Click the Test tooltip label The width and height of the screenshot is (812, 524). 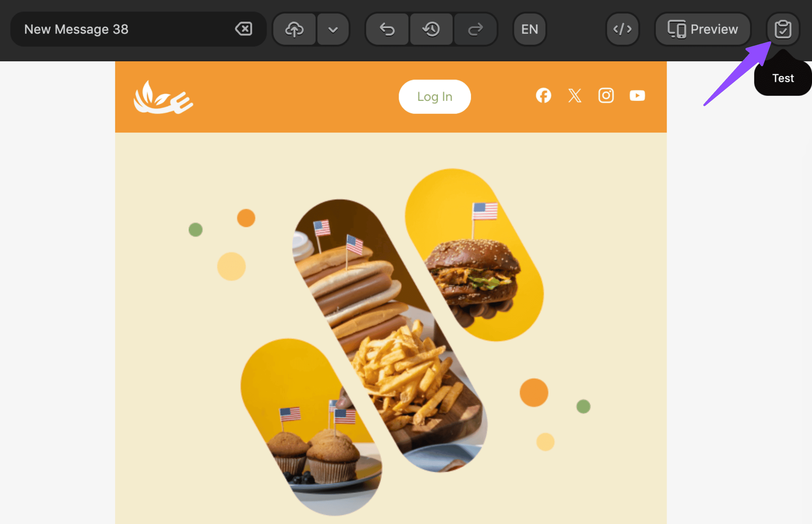pos(783,78)
